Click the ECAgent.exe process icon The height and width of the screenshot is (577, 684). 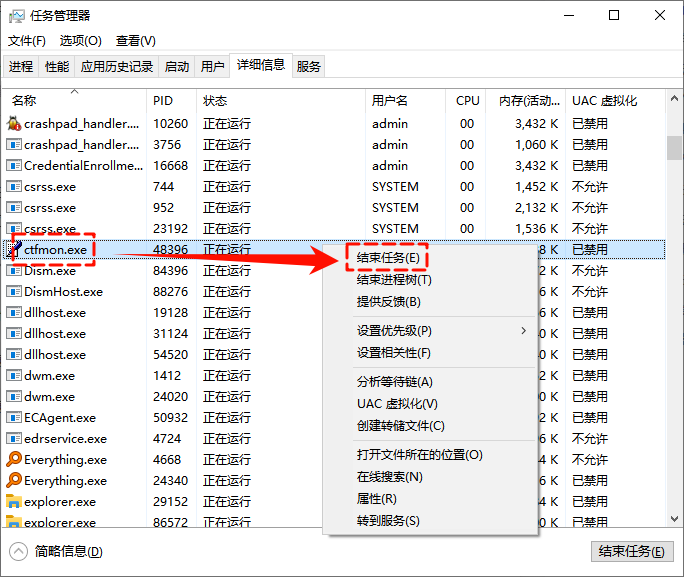tap(14, 417)
